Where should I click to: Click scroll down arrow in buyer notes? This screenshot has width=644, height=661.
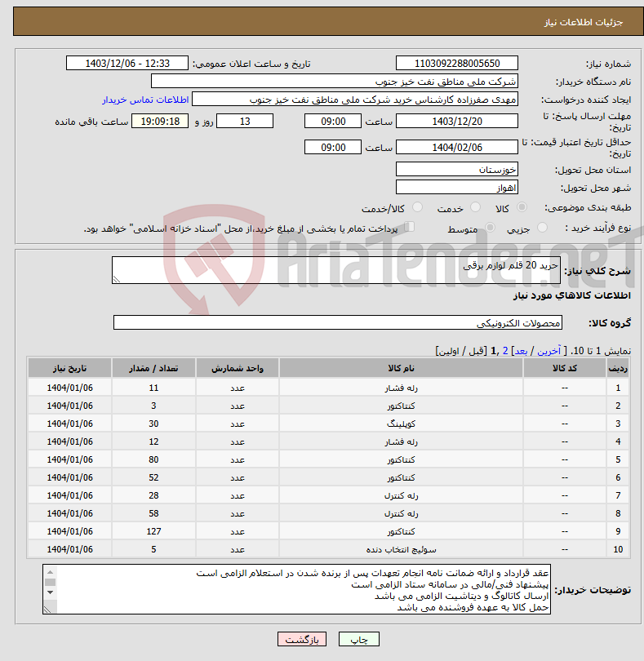pos(50,592)
